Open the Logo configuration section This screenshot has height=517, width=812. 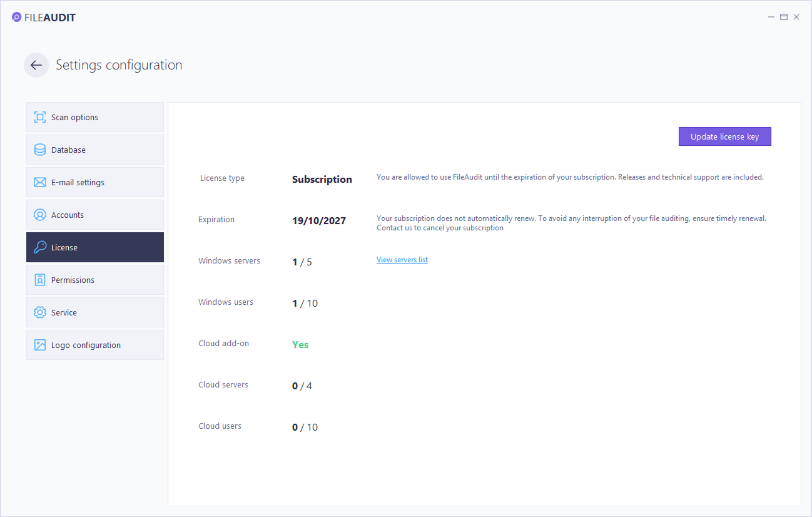pyautogui.click(x=95, y=345)
